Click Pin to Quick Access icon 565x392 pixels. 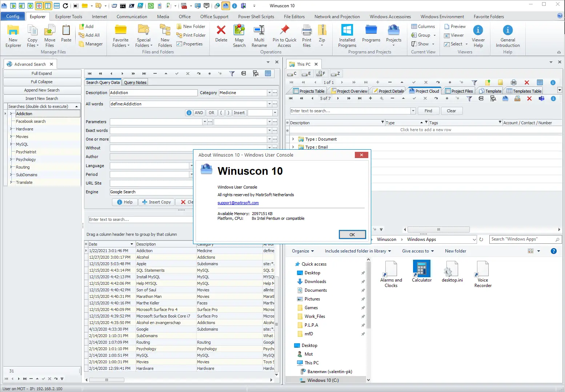284,36
